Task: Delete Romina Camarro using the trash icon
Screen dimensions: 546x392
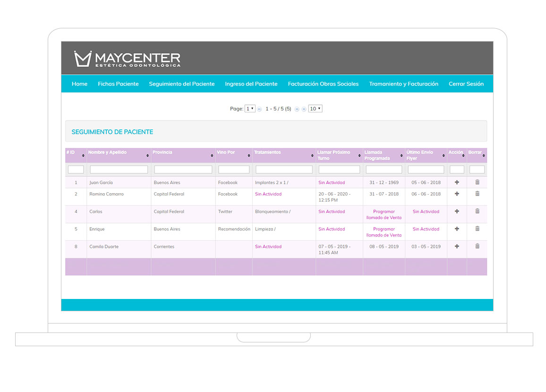Action: pyautogui.click(x=477, y=194)
